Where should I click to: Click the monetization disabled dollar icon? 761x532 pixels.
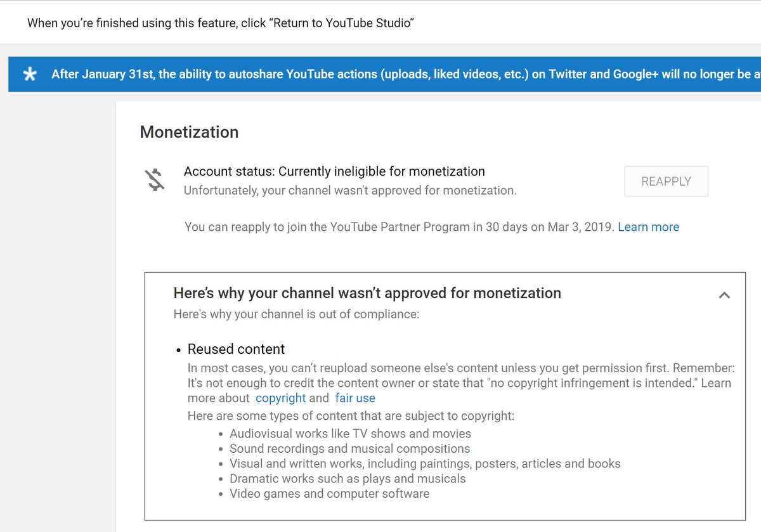click(155, 180)
